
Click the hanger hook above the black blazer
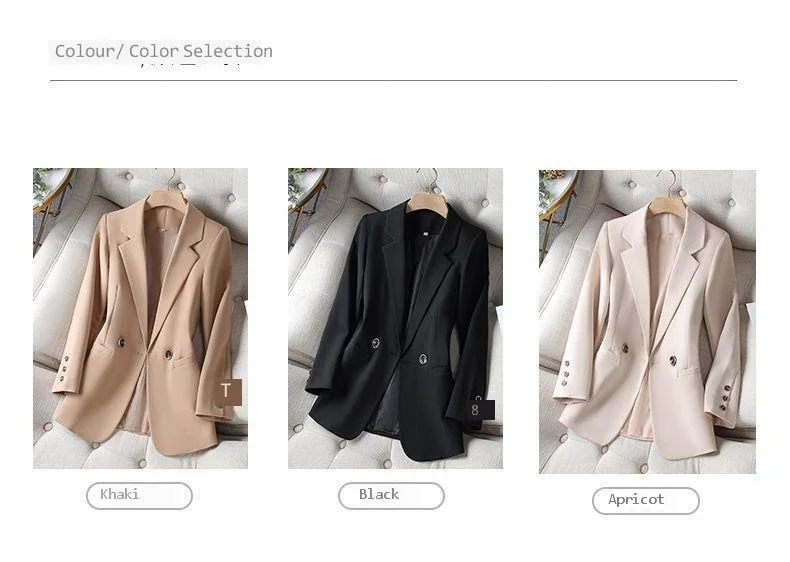(x=432, y=178)
